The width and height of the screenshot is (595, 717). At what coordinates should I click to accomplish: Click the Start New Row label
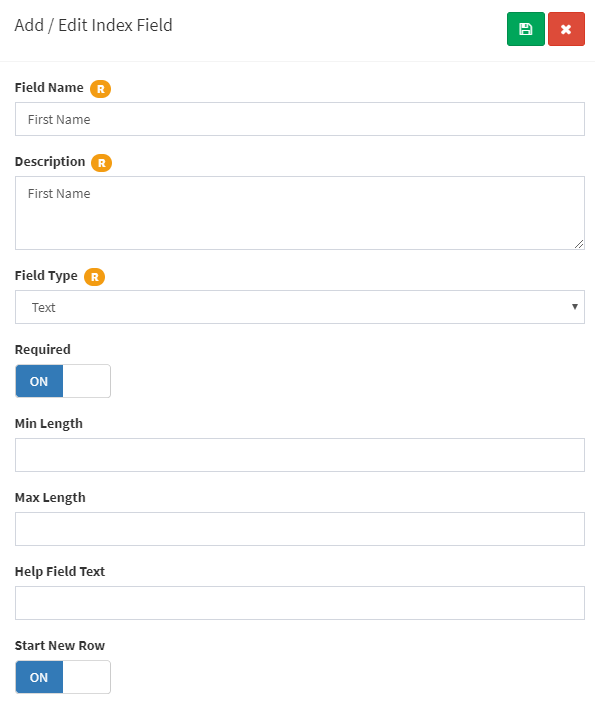click(60, 646)
